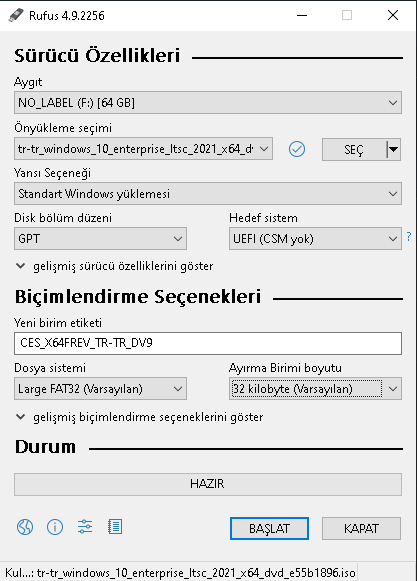
Task: Open the Disk bölüm düzeni GPT dropdown
Action: pos(100,239)
